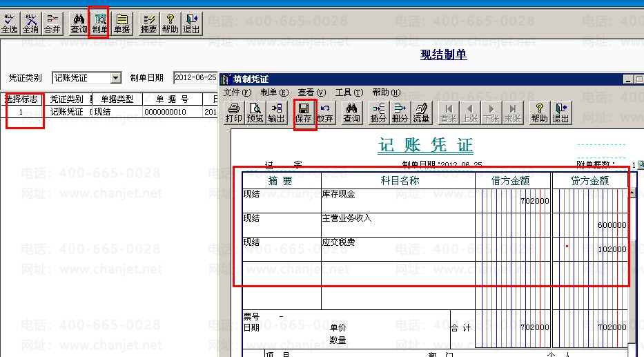Click 退出 in the voucher window toolbar

coord(560,113)
